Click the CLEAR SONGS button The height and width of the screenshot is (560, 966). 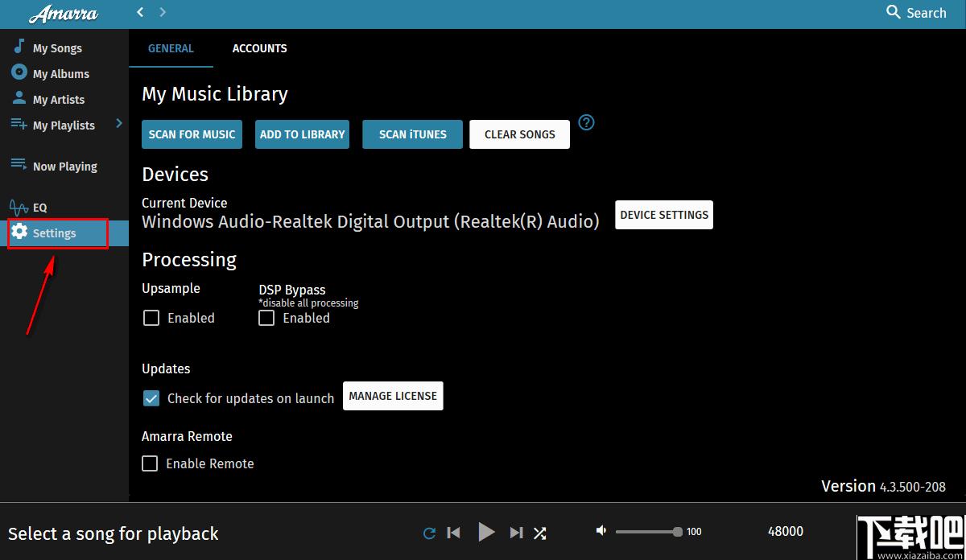pos(519,134)
